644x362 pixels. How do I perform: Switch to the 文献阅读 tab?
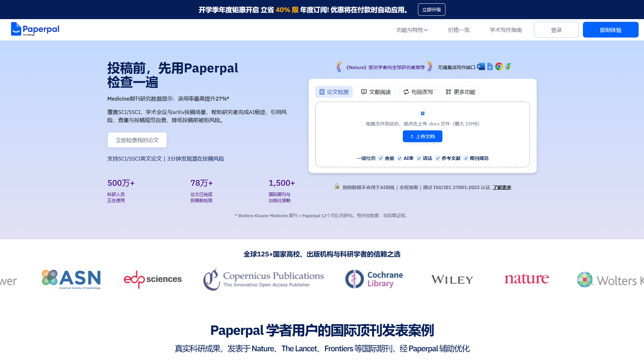click(x=376, y=92)
